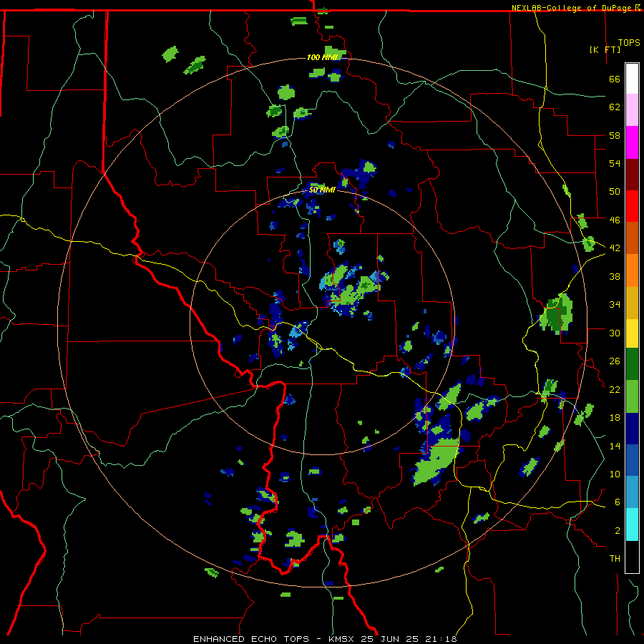Click the '66' scale value
This screenshot has width=644, height=644.
click(x=615, y=79)
